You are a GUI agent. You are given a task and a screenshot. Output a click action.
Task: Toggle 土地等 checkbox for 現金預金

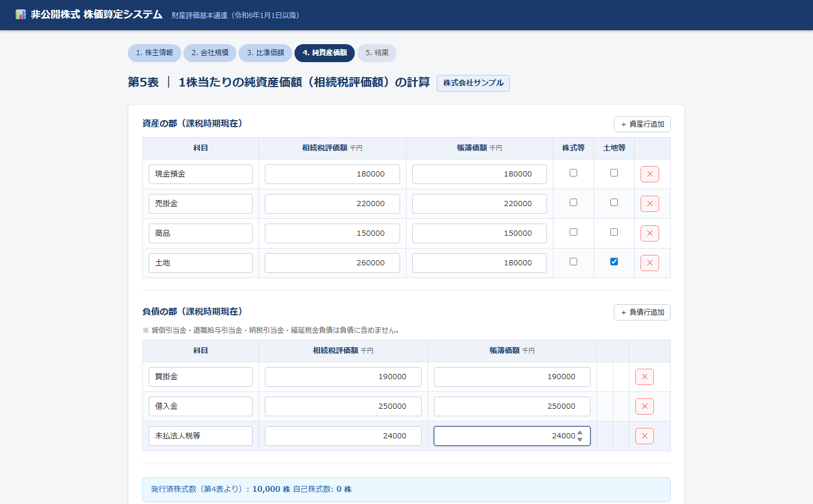click(x=614, y=172)
